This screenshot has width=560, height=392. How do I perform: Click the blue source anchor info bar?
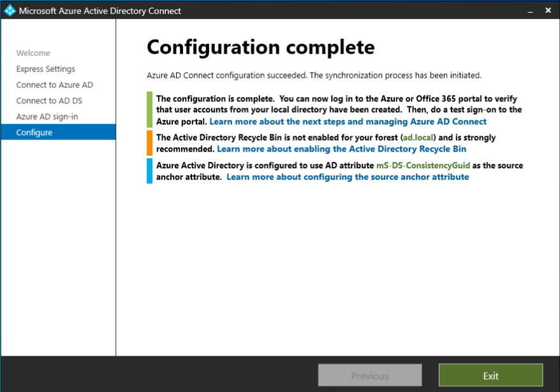[x=149, y=171]
